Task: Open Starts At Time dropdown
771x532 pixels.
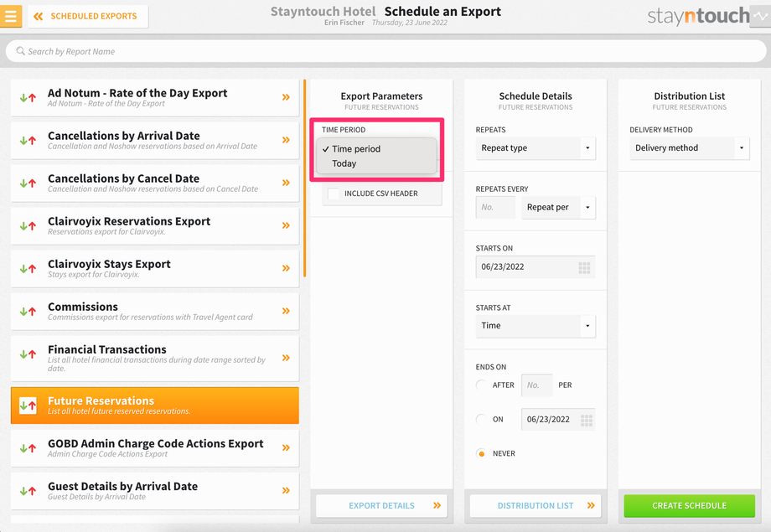Action: click(536, 326)
